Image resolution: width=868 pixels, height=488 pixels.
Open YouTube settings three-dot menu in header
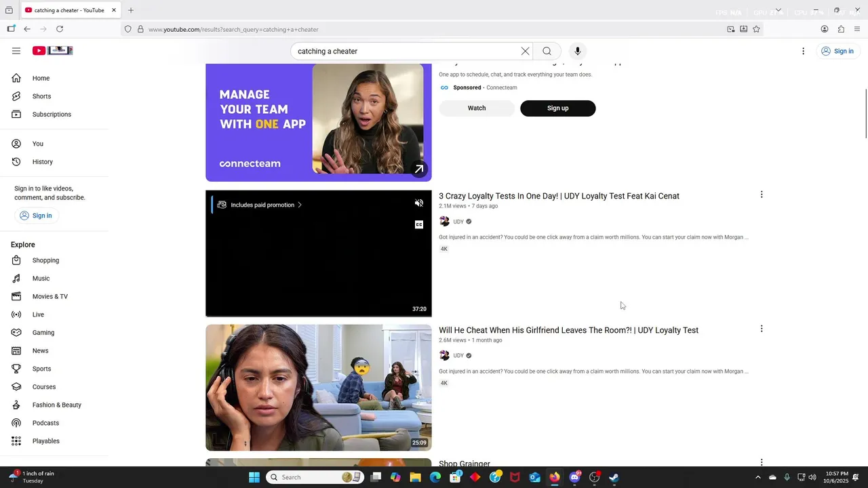(803, 51)
